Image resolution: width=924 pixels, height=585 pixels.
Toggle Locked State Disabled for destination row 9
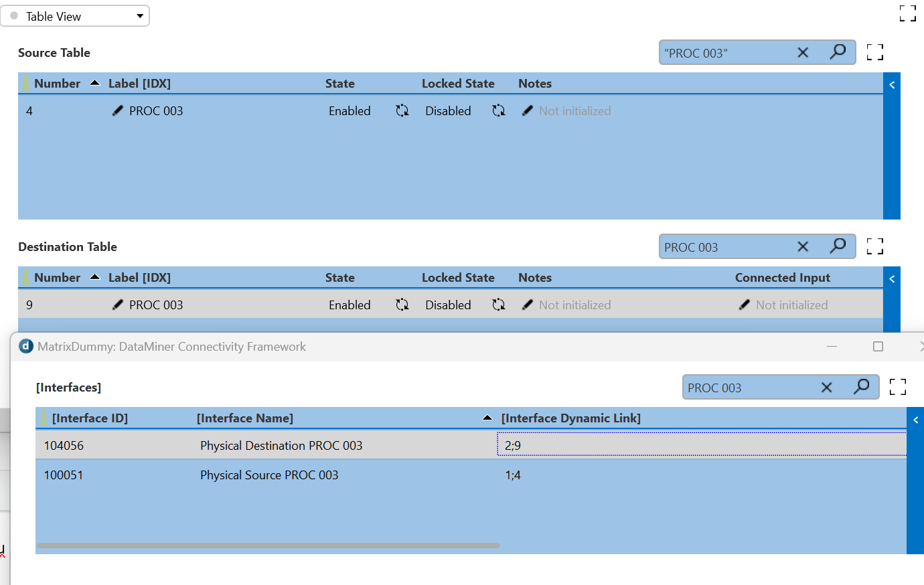coord(498,305)
